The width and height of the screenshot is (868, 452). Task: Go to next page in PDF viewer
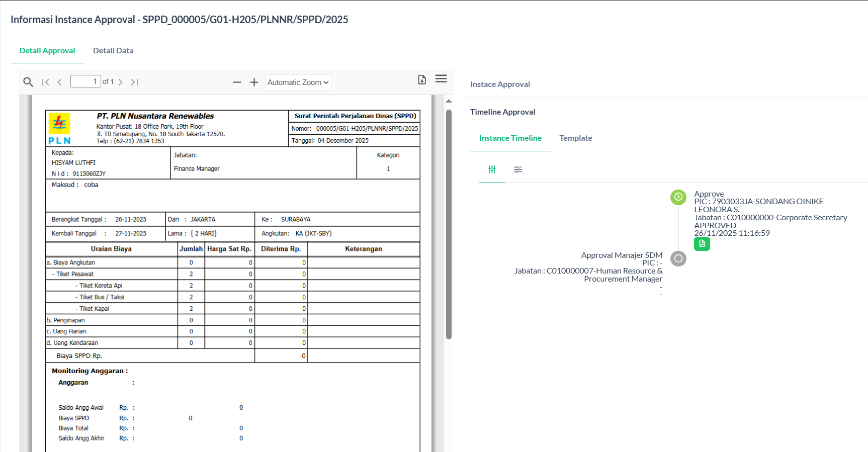point(121,82)
